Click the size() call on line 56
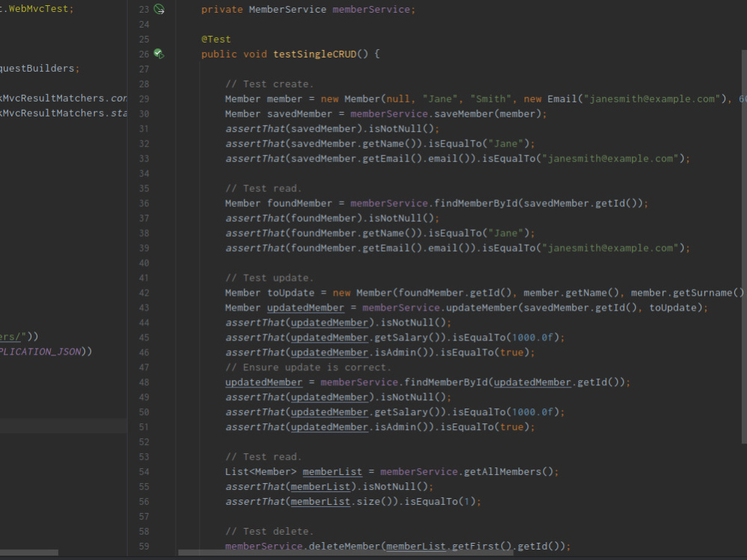This screenshot has height=560, width=747. click(x=377, y=502)
